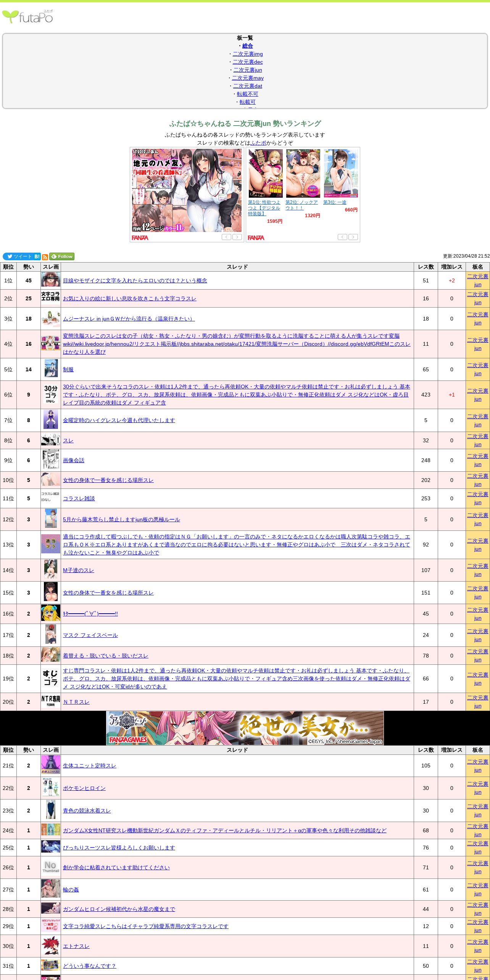490x980 pixels.
Task: Open the エトナスレ thread link
Action: pyautogui.click(x=76, y=946)
